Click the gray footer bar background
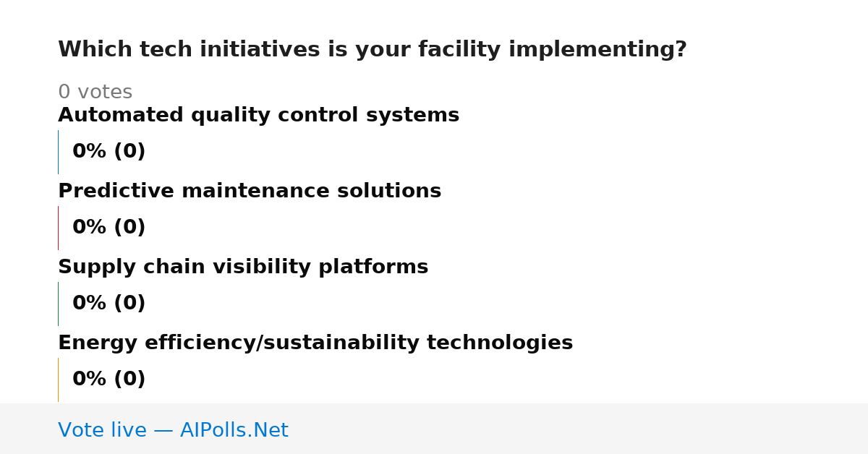868x454 pixels. pos(579,429)
